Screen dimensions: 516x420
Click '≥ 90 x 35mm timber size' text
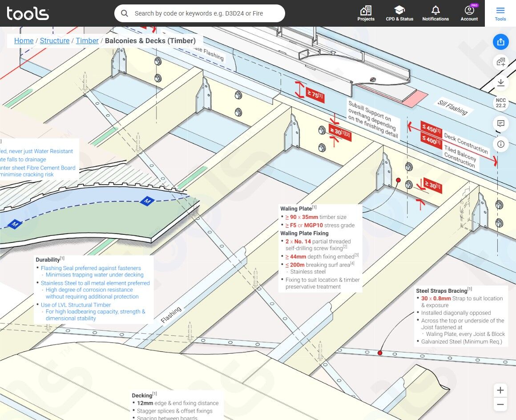[x=315, y=217]
